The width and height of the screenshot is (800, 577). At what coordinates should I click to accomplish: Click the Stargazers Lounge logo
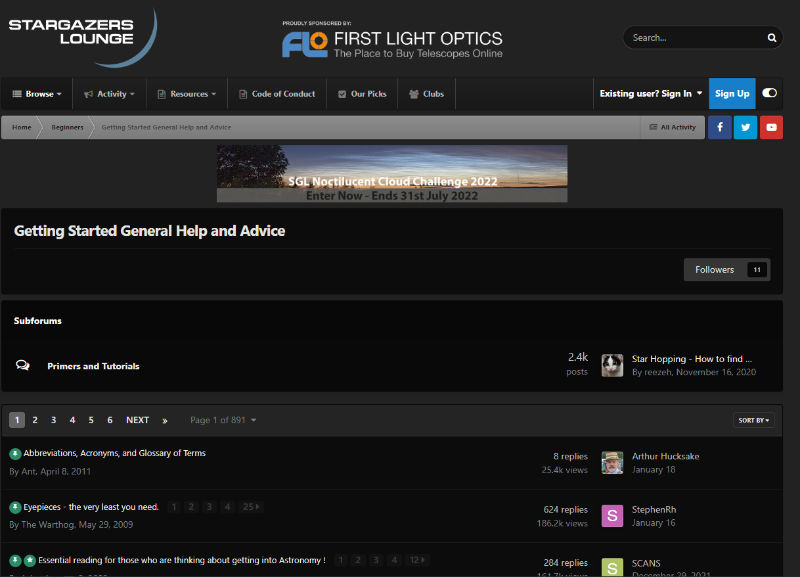(x=82, y=37)
